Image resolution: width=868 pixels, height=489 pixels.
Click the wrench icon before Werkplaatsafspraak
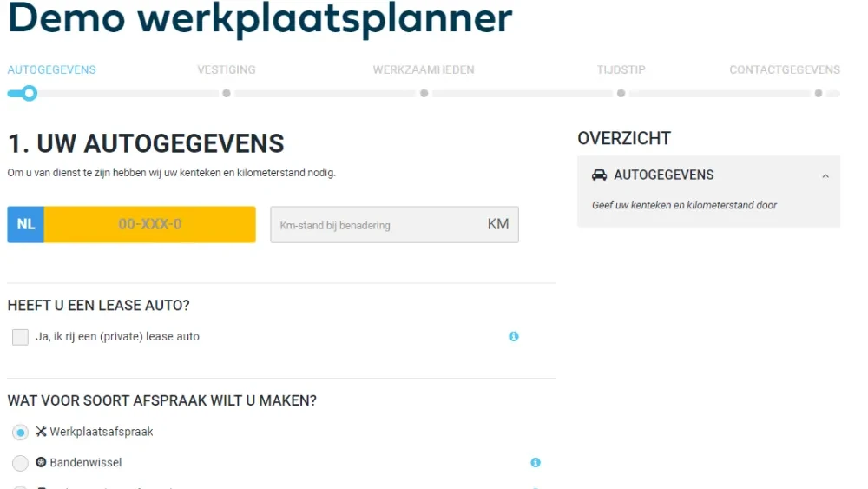point(41,432)
